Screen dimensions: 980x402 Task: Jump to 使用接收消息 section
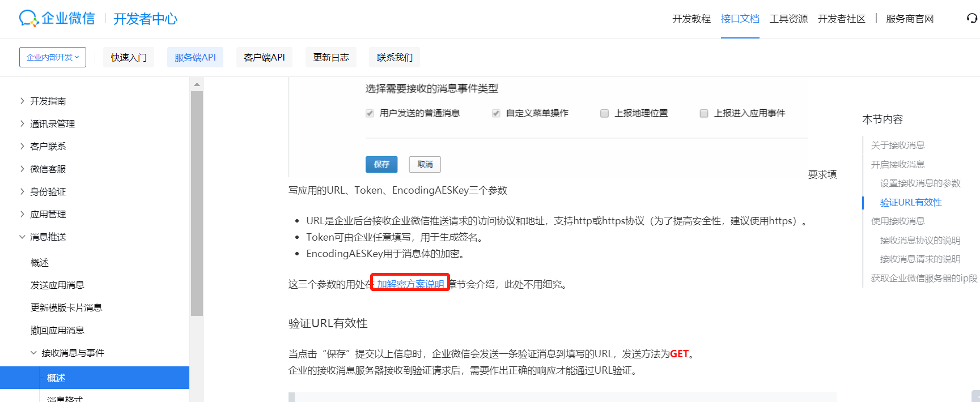[898, 221]
